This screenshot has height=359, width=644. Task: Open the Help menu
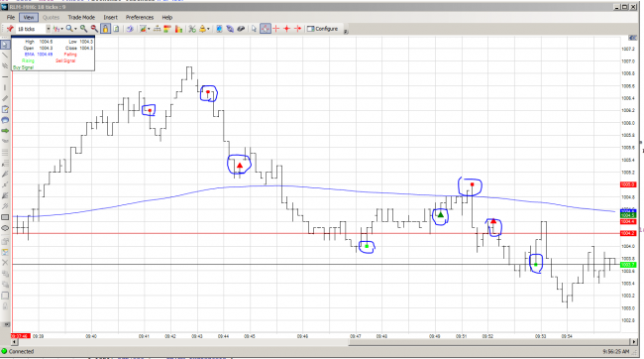tap(167, 17)
